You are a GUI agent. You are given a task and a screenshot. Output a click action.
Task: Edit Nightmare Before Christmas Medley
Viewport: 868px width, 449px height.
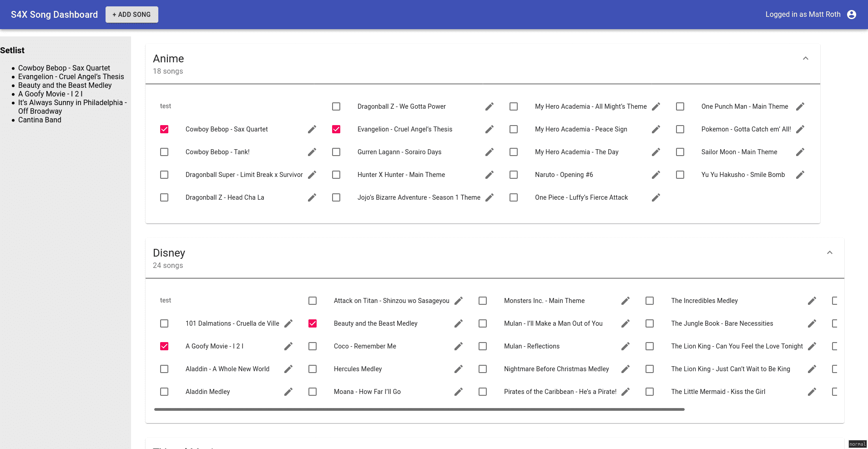tap(626, 369)
